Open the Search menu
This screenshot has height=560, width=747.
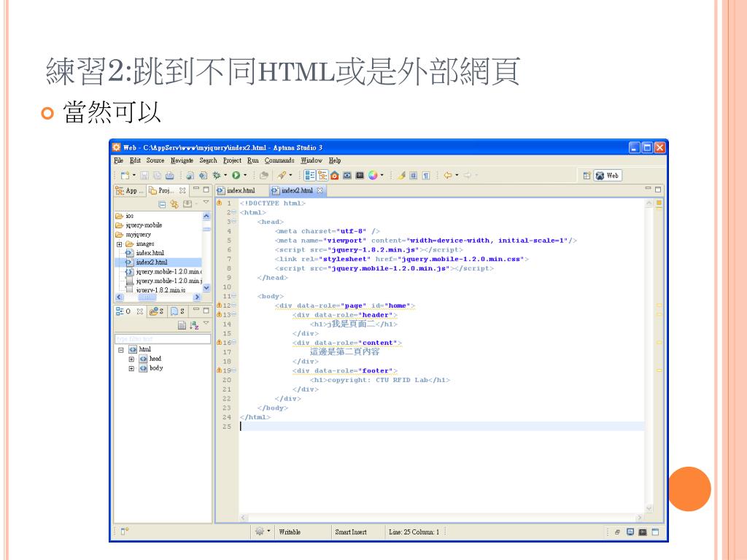pyautogui.click(x=208, y=160)
